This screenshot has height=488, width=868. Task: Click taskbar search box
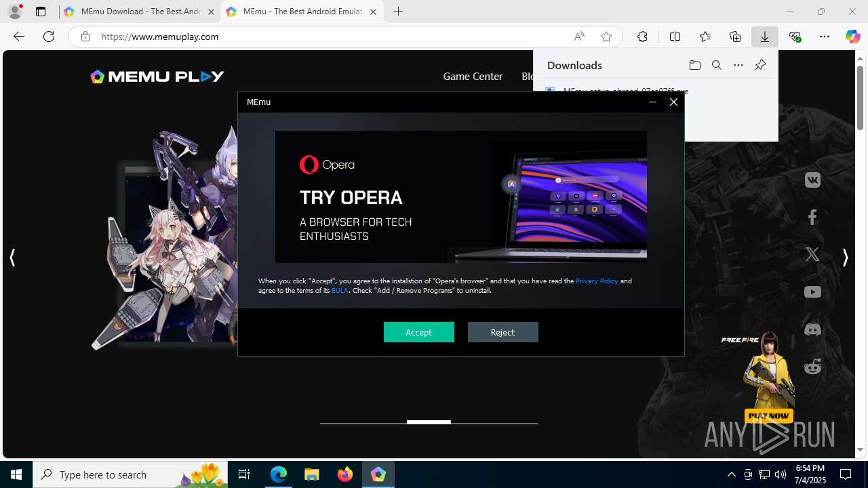coord(130,474)
